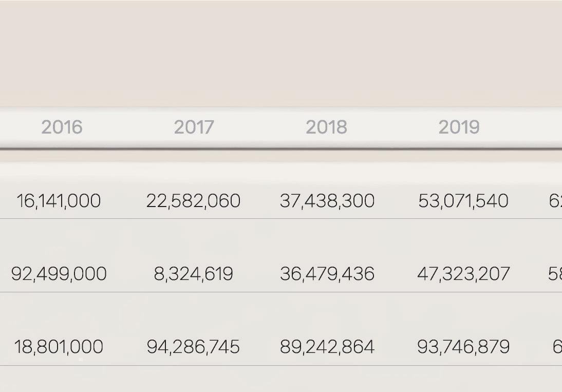
Task: Click the dark divider line under year headers
Action: [281, 148]
